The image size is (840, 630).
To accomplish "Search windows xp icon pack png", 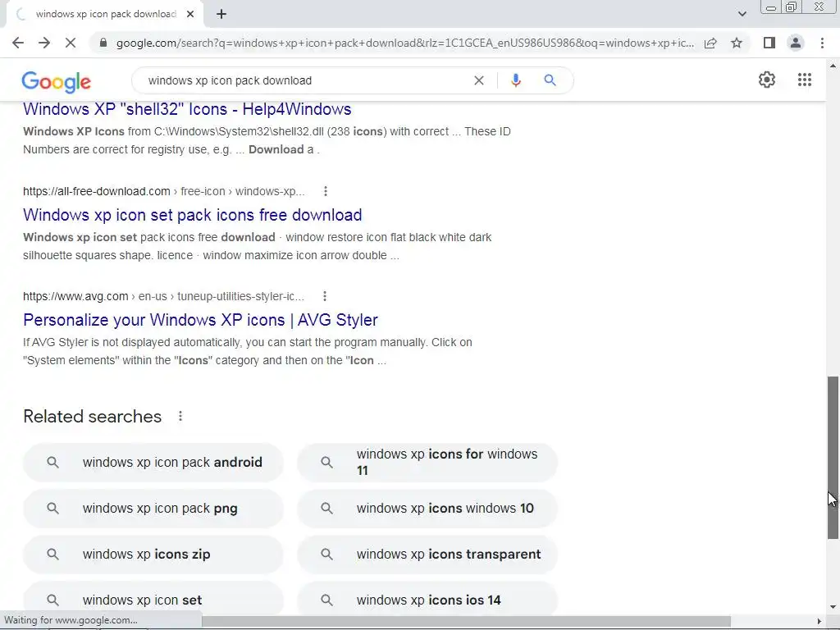I will point(153,509).
